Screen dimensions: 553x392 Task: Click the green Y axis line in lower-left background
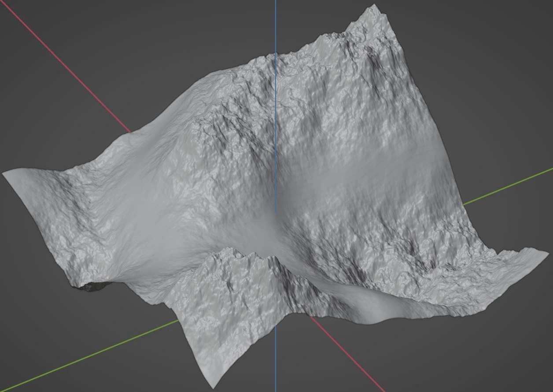[x=88, y=356]
